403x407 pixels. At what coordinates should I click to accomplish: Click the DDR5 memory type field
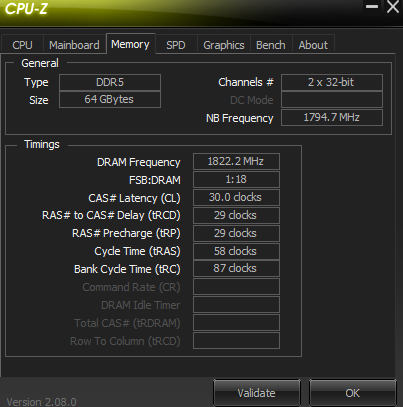pos(110,82)
